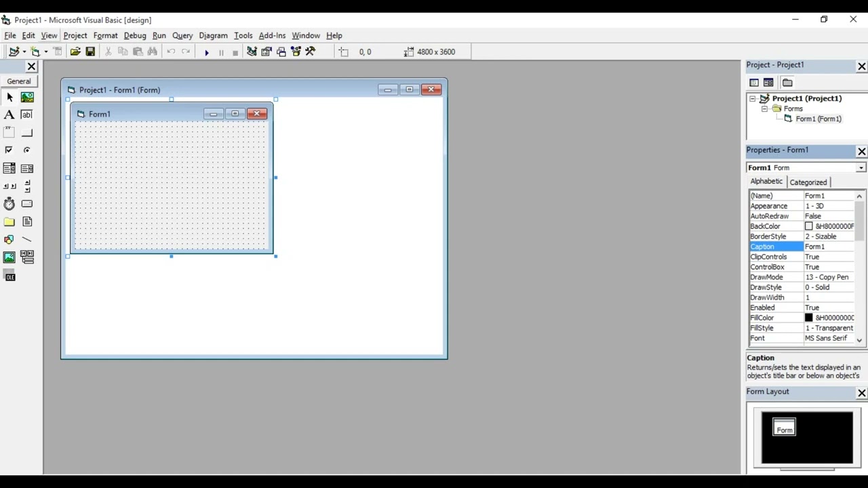The height and width of the screenshot is (488, 868).
Task: Open the Format menu
Action: pyautogui.click(x=106, y=35)
